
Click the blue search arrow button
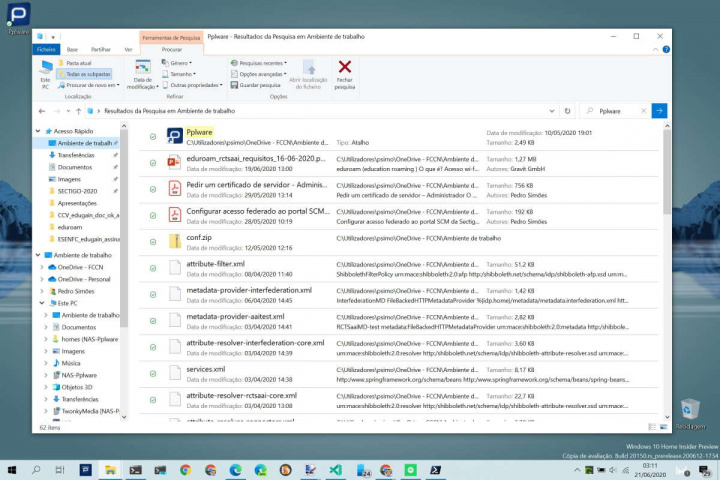tap(659, 111)
